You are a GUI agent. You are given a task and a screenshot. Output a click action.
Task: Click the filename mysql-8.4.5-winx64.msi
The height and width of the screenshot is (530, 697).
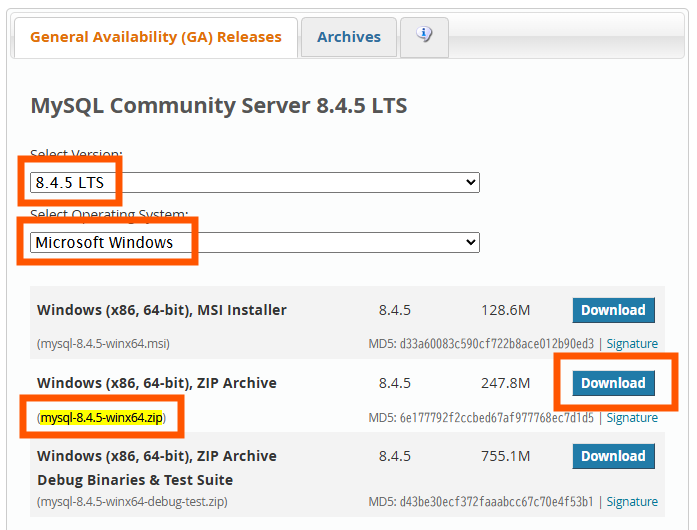(103, 344)
